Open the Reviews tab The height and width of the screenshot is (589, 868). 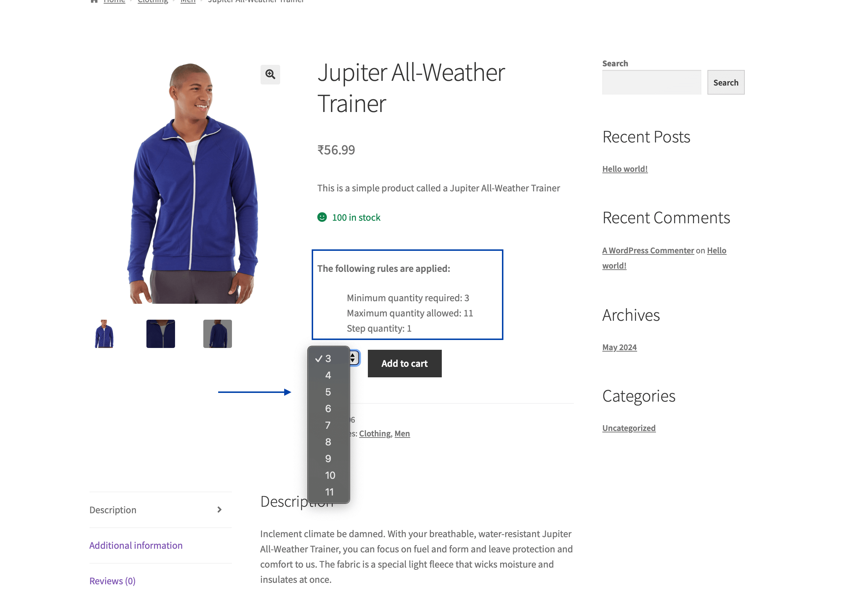click(112, 580)
